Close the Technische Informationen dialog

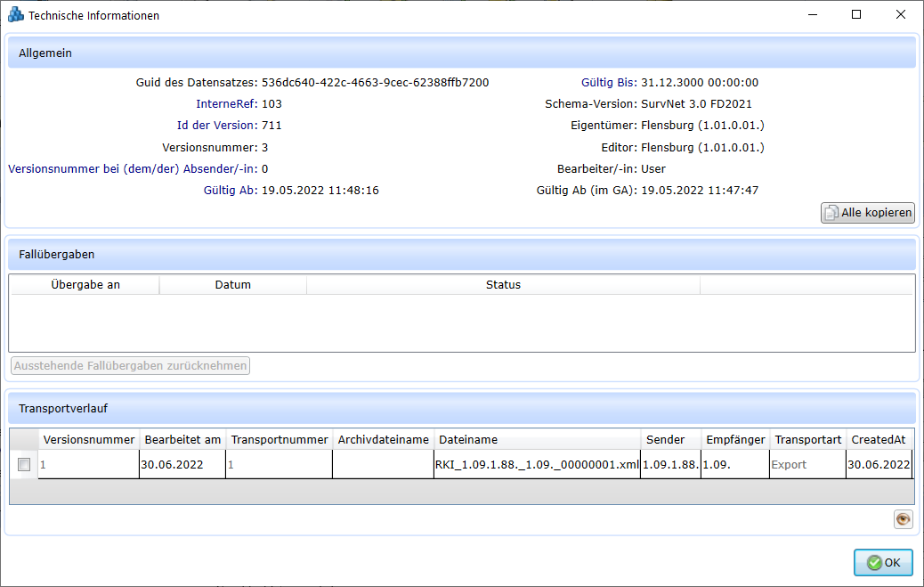(901, 15)
